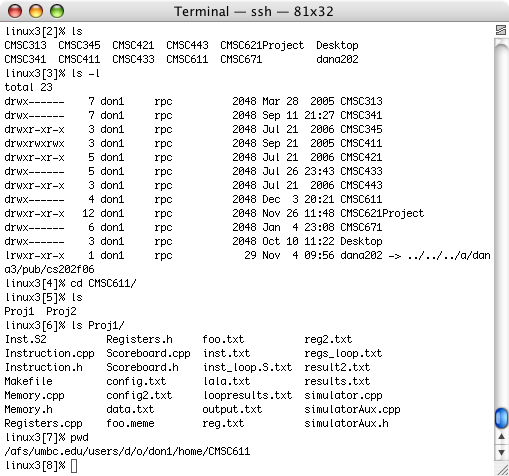Click size 29 on the dana202 row

pos(250,255)
